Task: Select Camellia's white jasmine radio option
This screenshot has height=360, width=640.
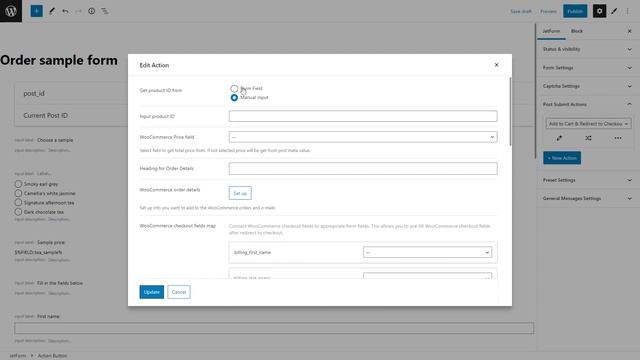Action: [x=18, y=193]
